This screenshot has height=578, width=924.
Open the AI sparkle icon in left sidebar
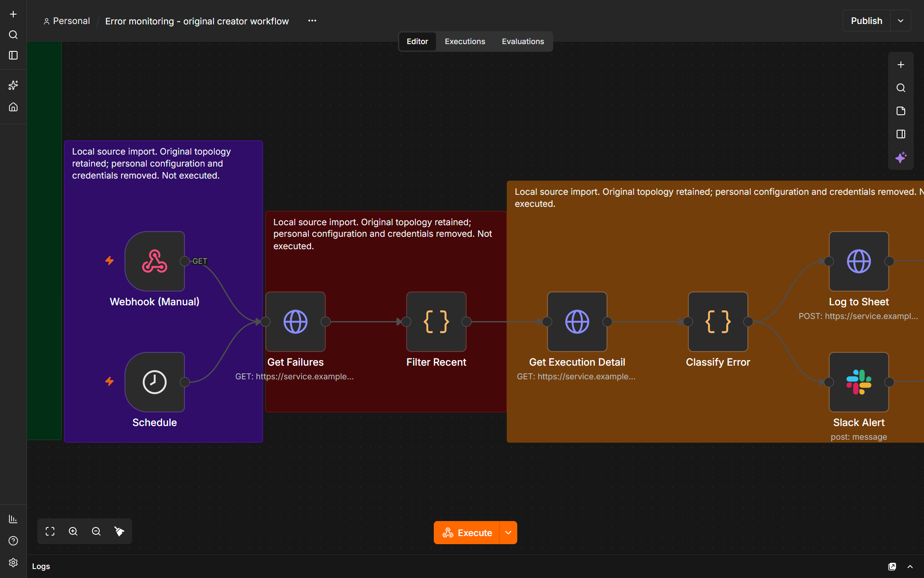(13, 85)
